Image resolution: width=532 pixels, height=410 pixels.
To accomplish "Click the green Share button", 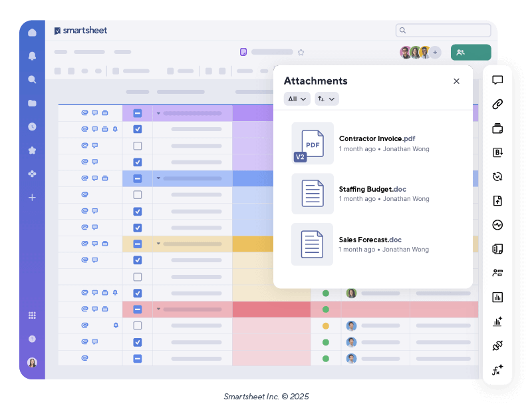I will (471, 52).
